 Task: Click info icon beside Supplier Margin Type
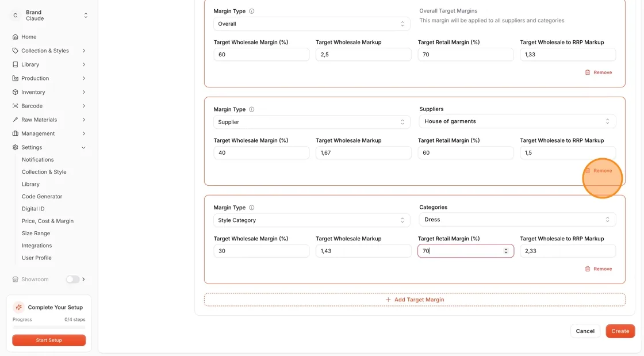tap(252, 110)
